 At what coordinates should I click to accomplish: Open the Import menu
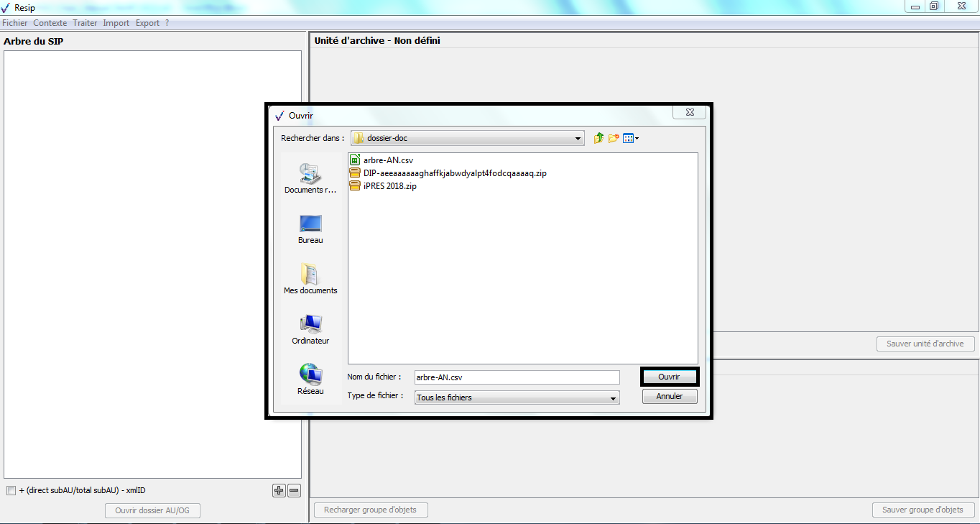coord(116,23)
